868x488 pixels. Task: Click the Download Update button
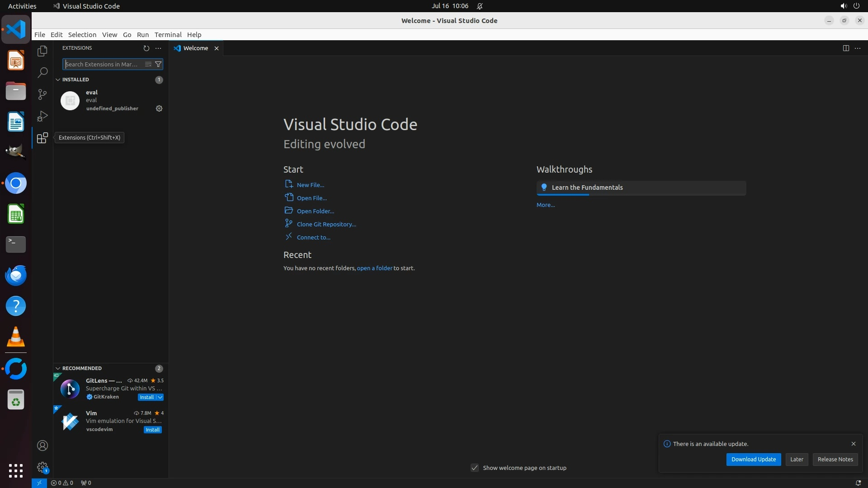point(753,459)
